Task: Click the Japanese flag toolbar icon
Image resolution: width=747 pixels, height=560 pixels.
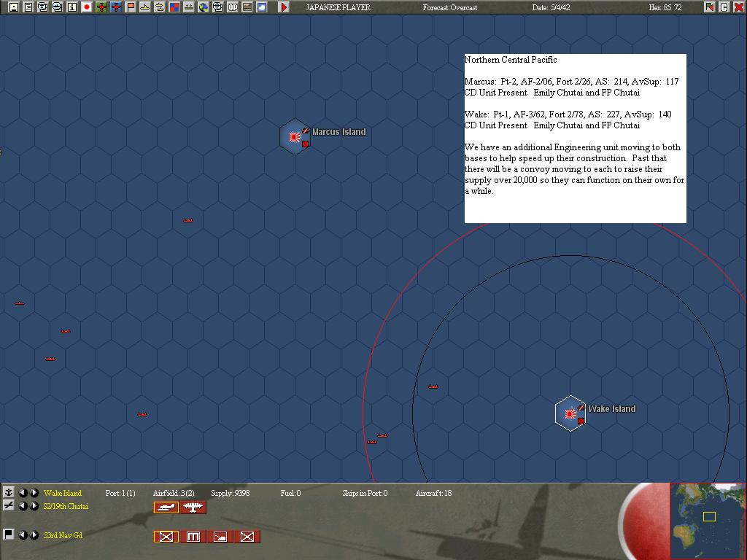Action: click(87, 7)
